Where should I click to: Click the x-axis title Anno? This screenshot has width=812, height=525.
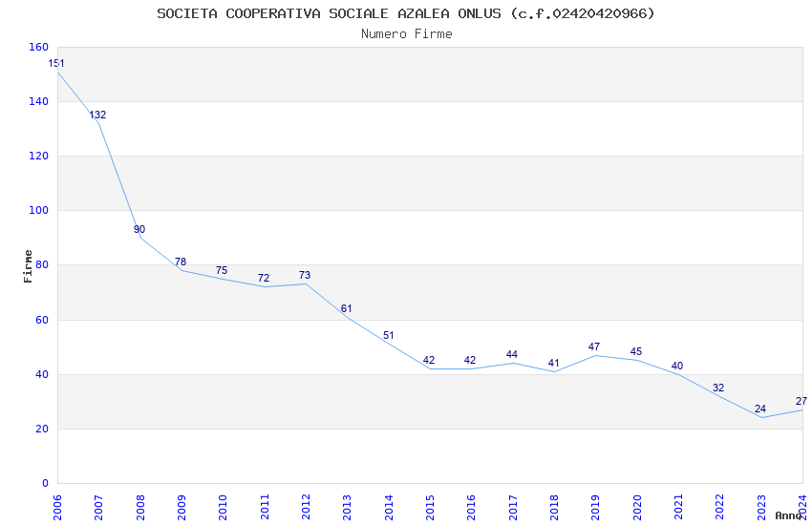click(x=788, y=515)
